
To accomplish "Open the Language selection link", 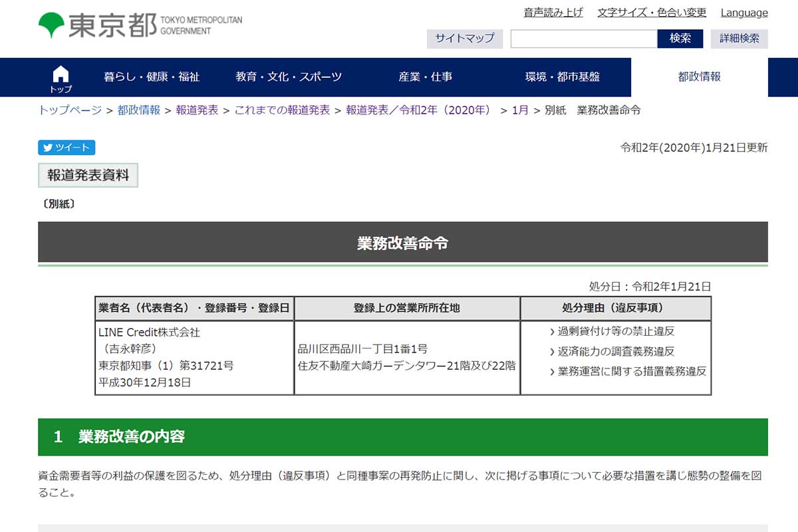I will pyautogui.click(x=744, y=13).
